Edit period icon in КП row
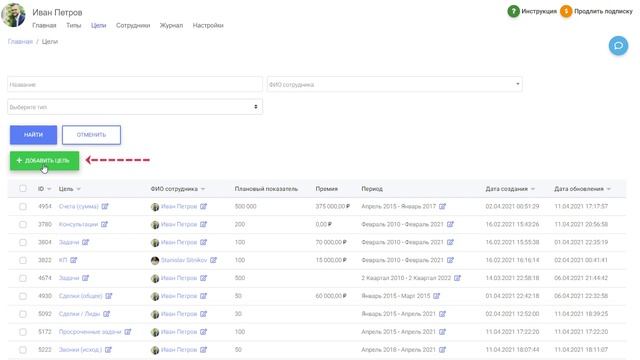 [x=450, y=260]
